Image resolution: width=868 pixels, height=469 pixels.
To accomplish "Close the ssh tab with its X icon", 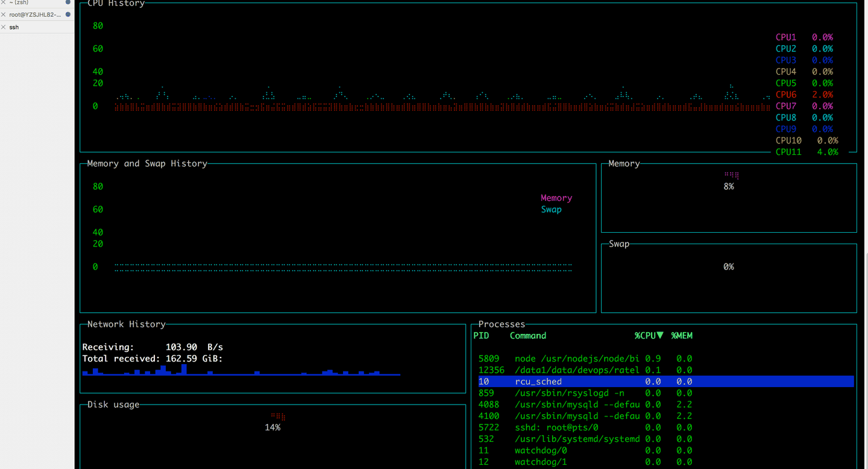I will [4, 27].
